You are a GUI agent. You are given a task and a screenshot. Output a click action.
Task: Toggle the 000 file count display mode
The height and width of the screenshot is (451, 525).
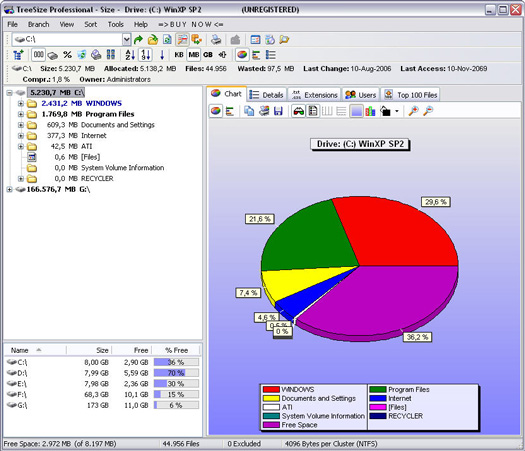point(39,55)
